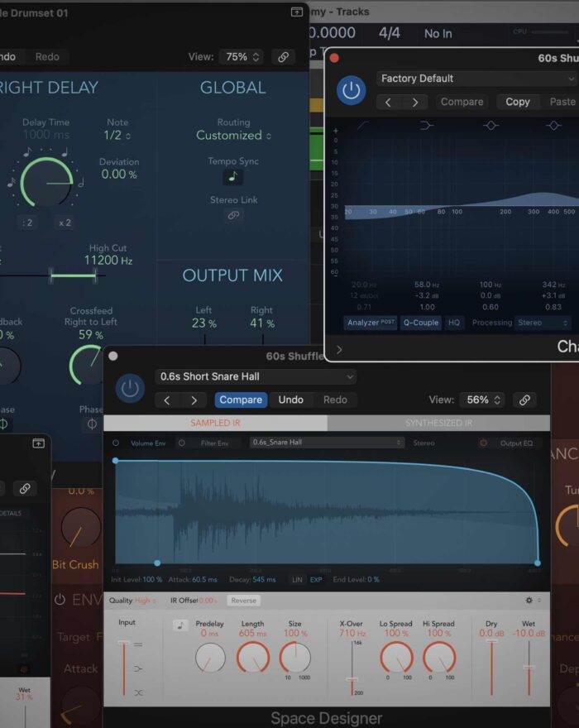Select the stereo input mode icon in Space Designer
579x728 pixels.
point(138,644)
